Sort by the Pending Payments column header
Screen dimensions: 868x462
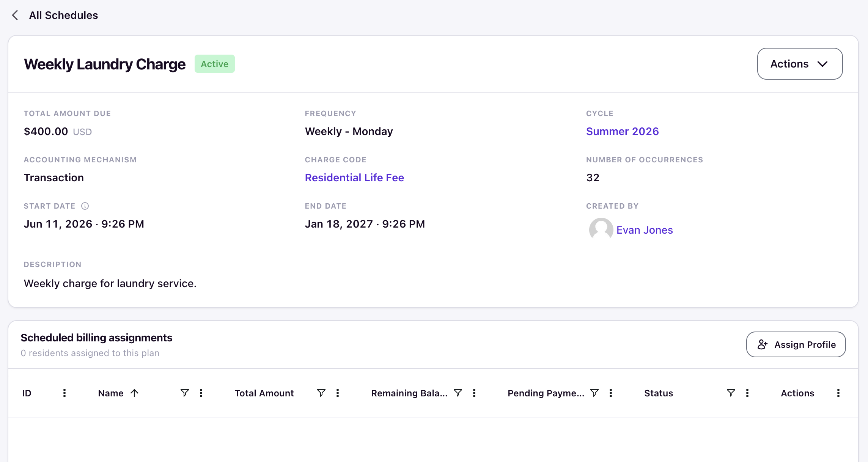click(x=546, y=393)
